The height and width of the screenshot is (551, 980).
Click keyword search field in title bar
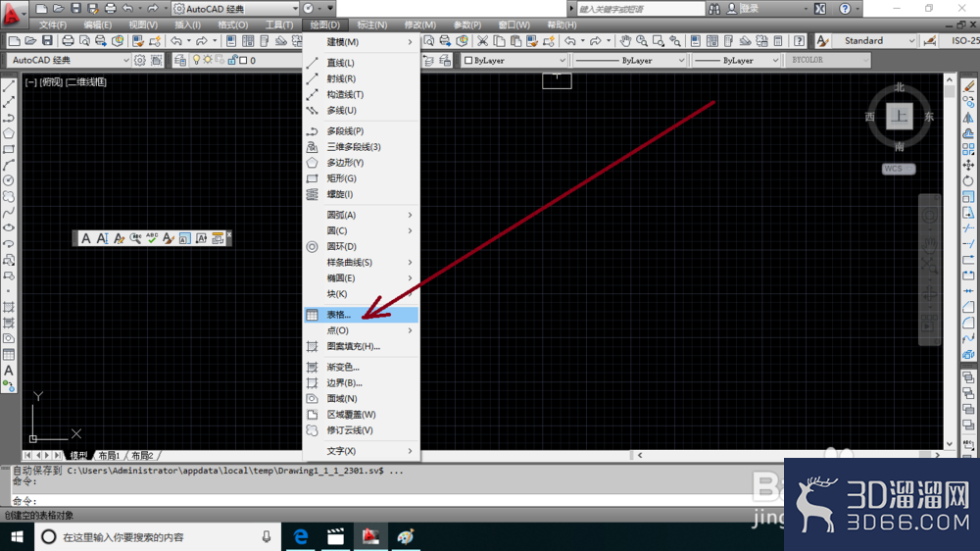(x=640, y=9)
